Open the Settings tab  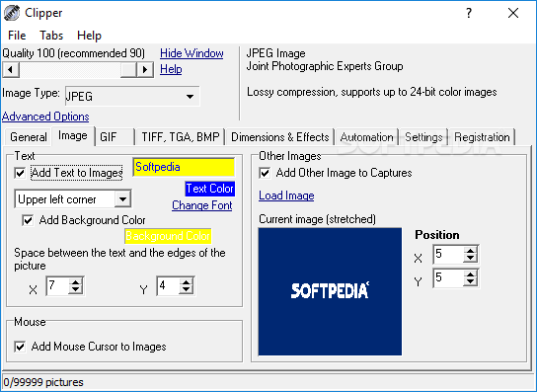pos(424,137)
